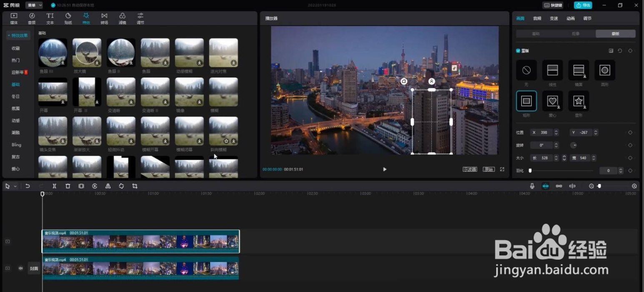
Task: Switch to the 基础 sub-tab in properties
Action: tap(536, 34)
